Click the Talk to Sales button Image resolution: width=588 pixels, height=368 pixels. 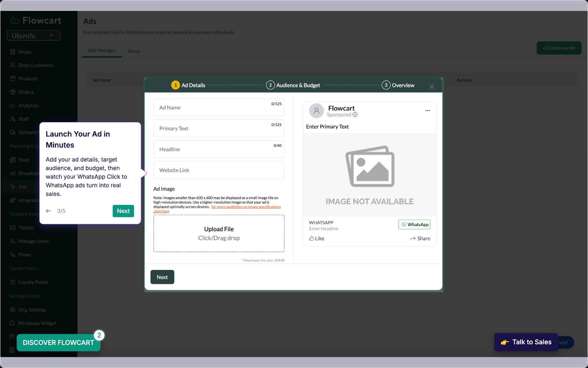[x=526, y=342]
